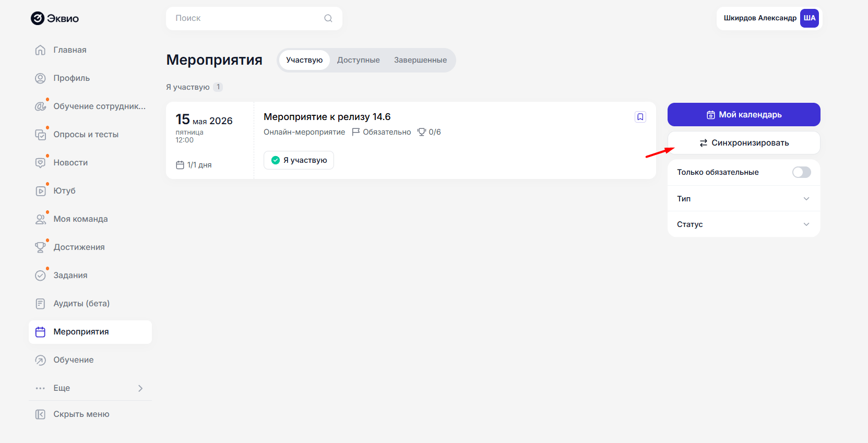The image size is (868, 443).
Task: Click the green check icon in Я участвую
Action: coord(276,160)
